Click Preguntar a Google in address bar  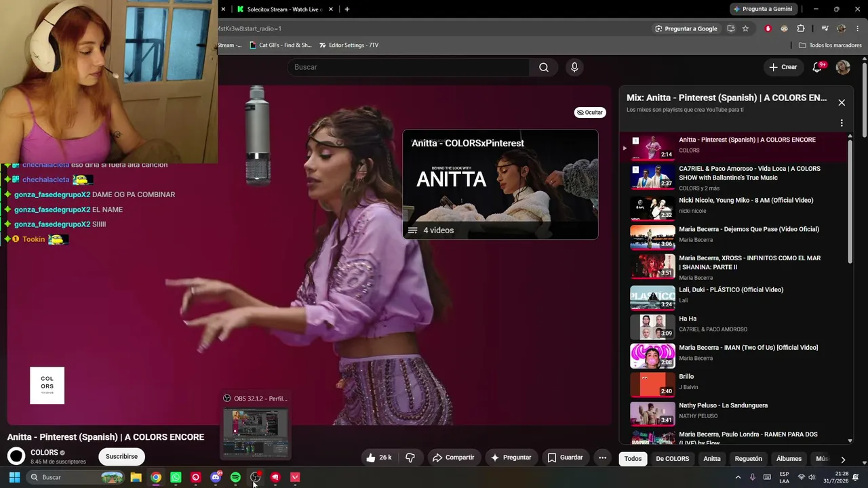coord(686,28)
